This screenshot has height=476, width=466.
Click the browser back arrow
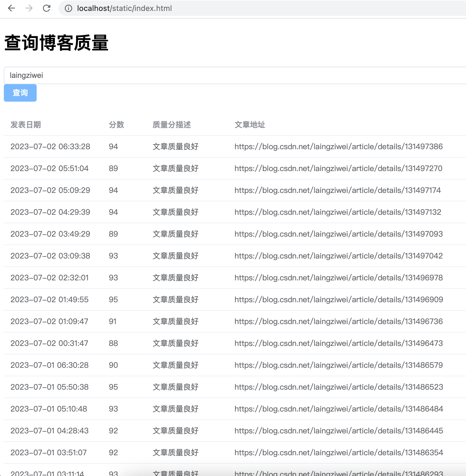click(x=11, y=8)
